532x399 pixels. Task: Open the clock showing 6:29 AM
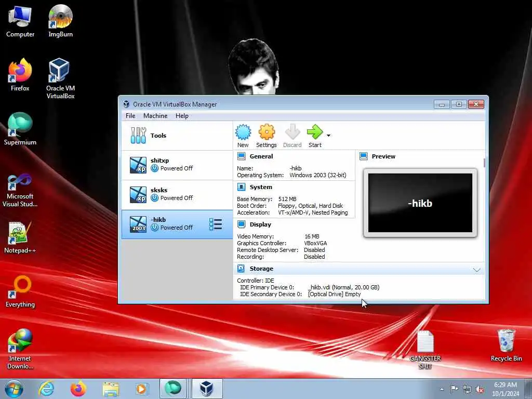coord(506,389)
